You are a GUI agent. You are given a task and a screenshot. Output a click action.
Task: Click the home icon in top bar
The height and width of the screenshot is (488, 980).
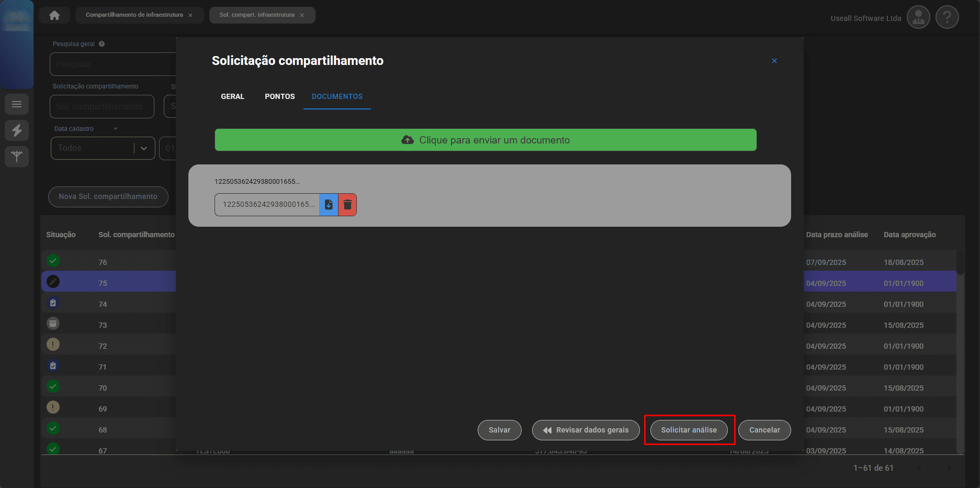(x=54, y=15)
